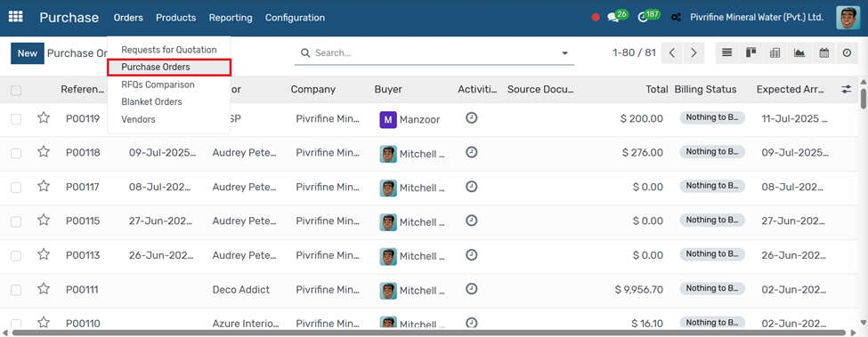
Task: Star purchase order P00118 as favorite
Action: click(x=44, y=152)
